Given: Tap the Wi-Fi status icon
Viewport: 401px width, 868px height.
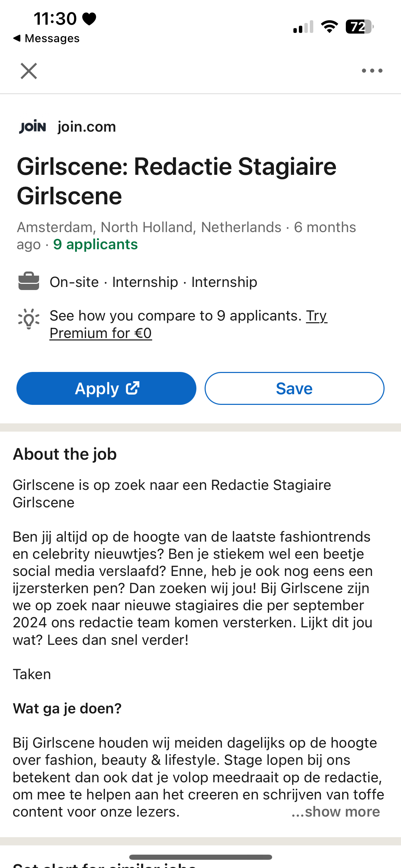Looking at the screenshot, I should 329,26.
